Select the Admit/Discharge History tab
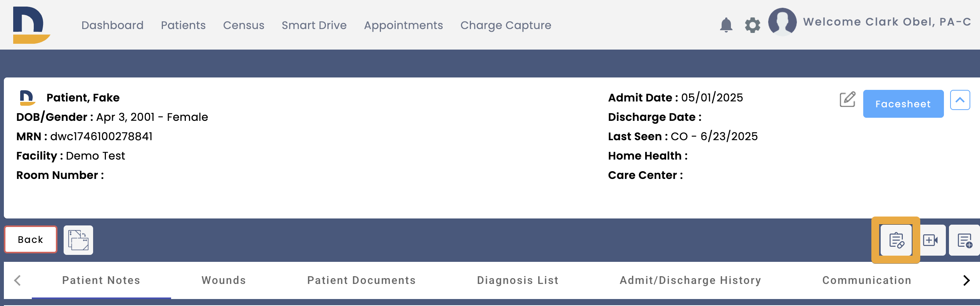980x306 pixels. [690, 280]
